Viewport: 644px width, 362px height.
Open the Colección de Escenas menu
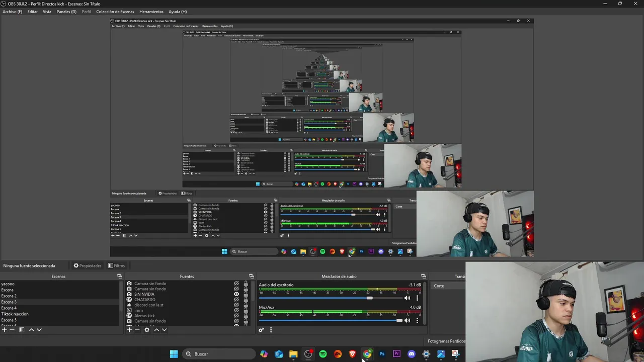(x=115, y=12)
